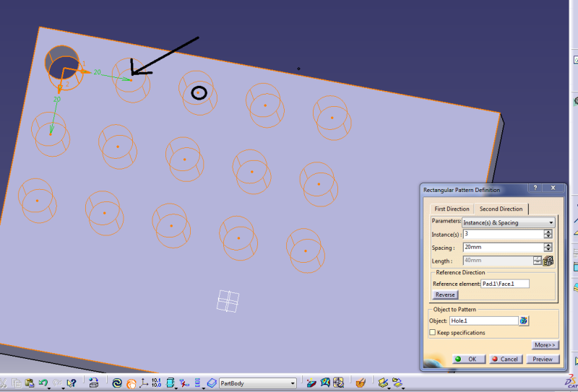
Task: Click the Spacing 20mm field
Action: click(x=503, y=247)
